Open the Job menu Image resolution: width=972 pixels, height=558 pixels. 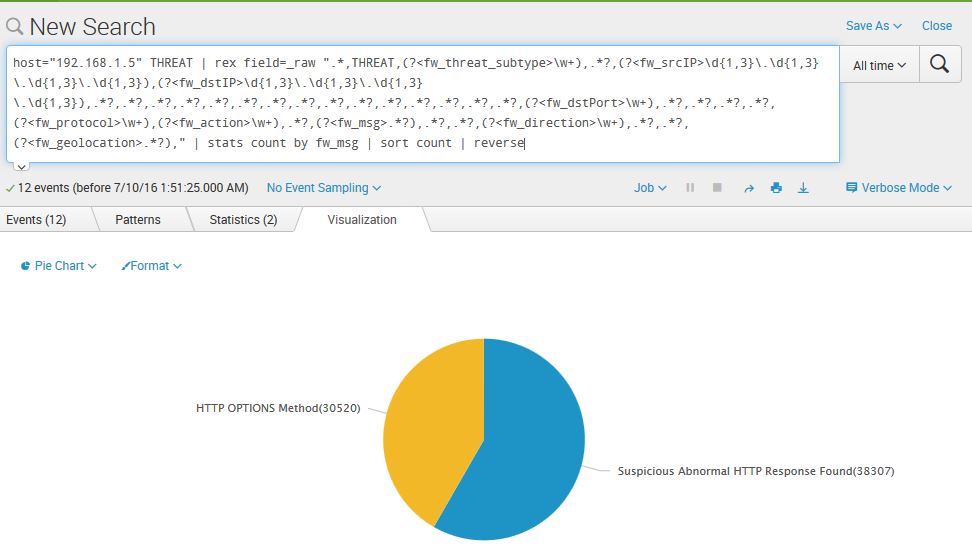click(650, 188)
